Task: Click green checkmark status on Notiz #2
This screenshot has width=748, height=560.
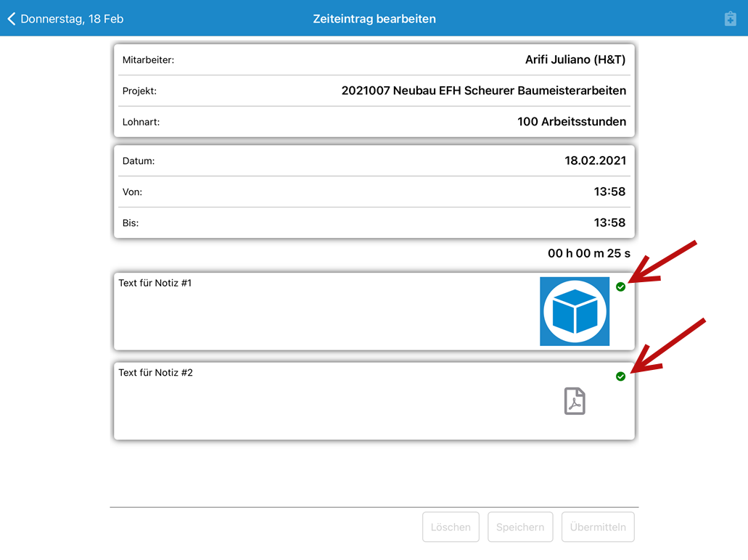Action: (x=620, y=376)
